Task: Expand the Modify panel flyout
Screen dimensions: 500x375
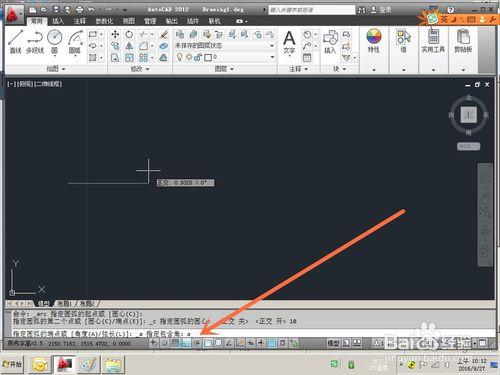Action: [x=139, y=69]
